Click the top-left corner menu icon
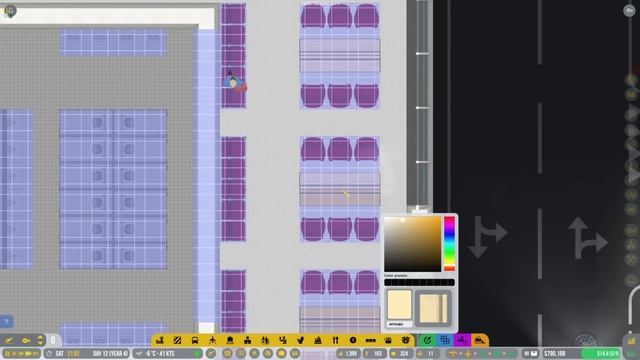 tap(9, 11)
